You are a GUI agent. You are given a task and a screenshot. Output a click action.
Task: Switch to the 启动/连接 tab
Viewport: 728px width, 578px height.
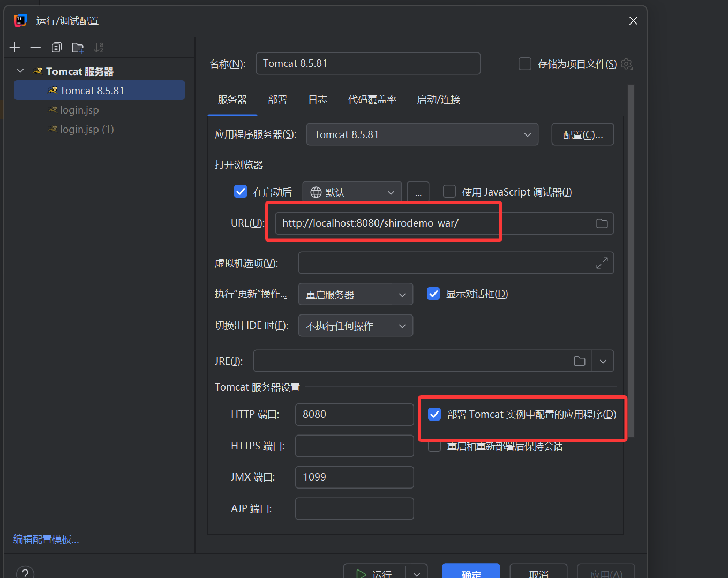click(x=438, y=100)
